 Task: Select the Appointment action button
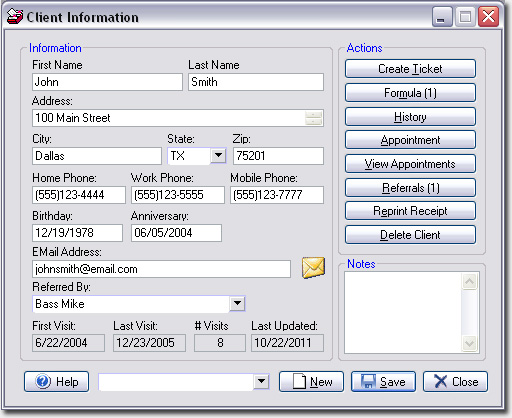(x=410, y=140)
